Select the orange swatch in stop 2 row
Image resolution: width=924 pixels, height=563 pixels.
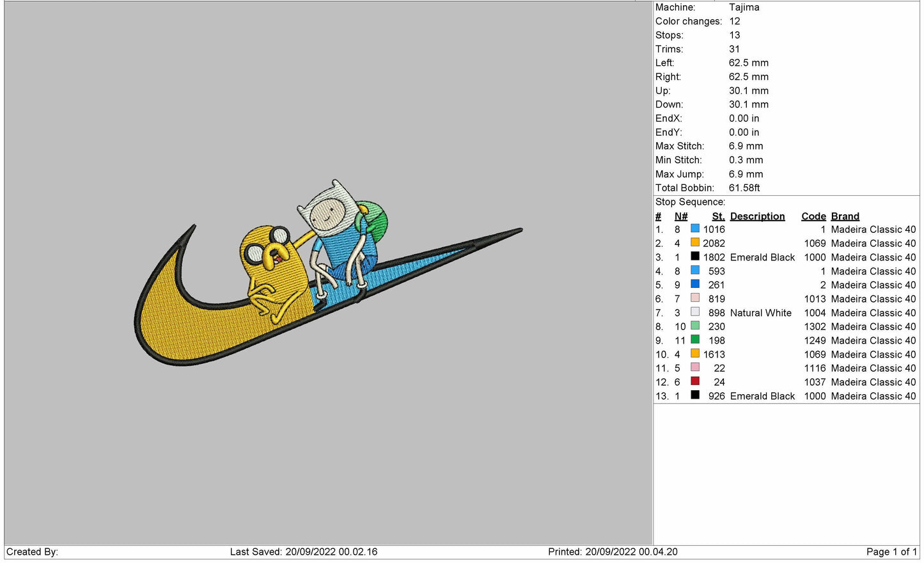(694, 242)
